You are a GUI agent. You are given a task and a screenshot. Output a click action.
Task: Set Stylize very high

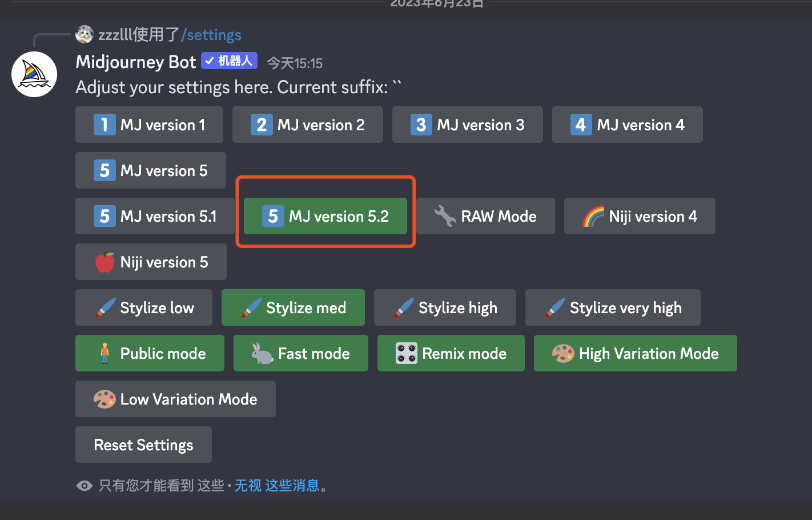click(613, 307)
